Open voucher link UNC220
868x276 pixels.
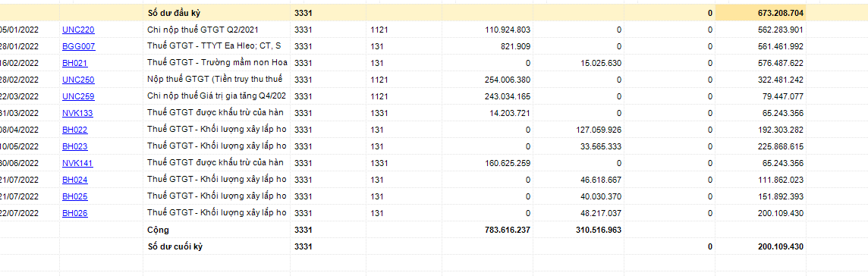click(x=78, y=30)
